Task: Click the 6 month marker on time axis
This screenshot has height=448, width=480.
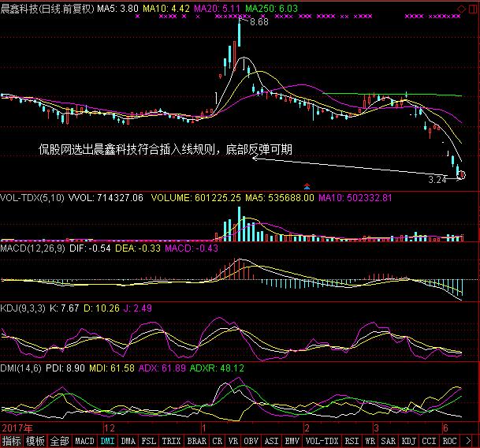Action: tap(446, 428)
